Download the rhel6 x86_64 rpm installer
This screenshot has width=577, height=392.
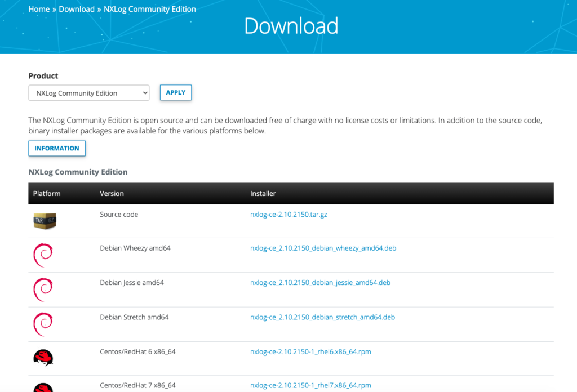[310, 352]
